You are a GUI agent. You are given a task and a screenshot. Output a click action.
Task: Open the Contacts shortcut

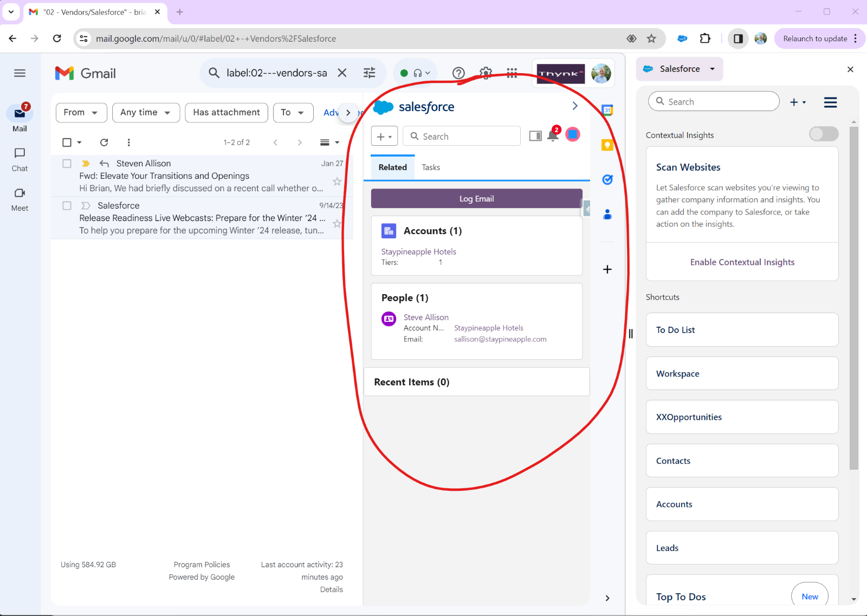(x=742, y=461)
